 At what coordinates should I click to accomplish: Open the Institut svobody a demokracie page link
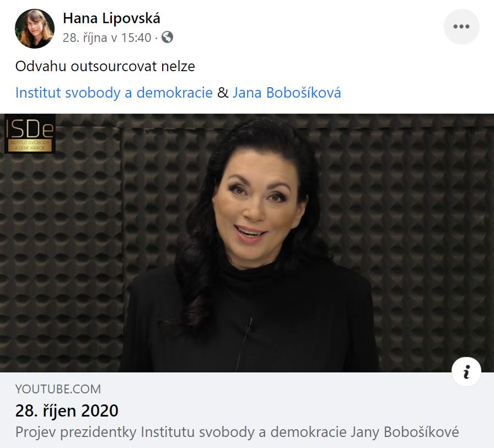(114, 93)
